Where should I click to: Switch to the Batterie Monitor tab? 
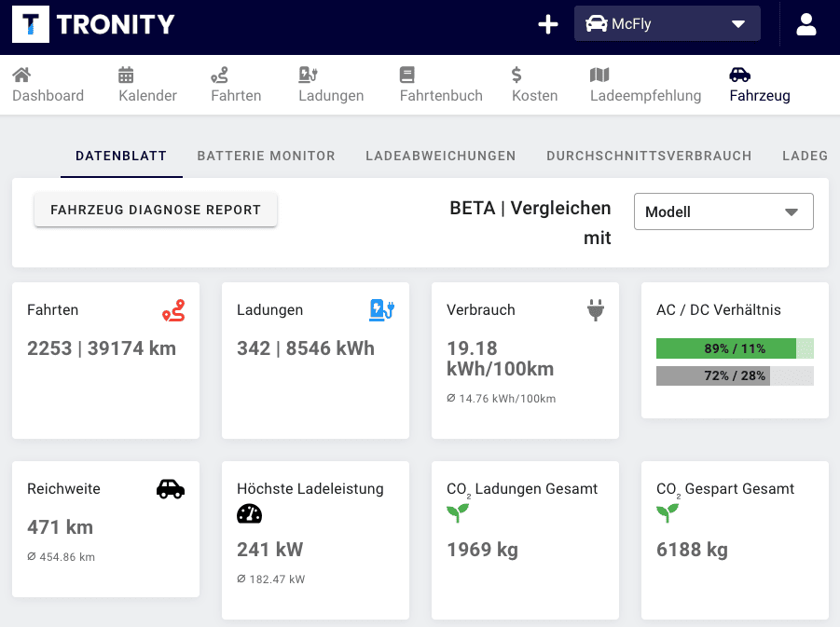[x=266, y=156]
